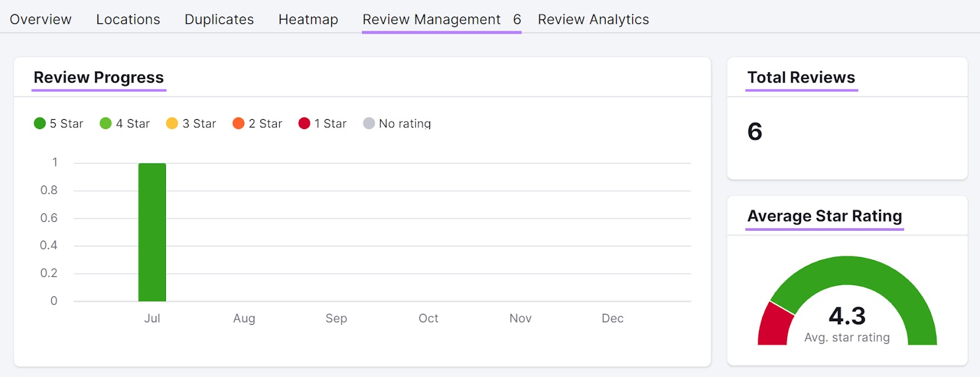This screenshot has height=377, width=980.
Task: Click the total reviews count 6
Action: [x=755, y=132]
